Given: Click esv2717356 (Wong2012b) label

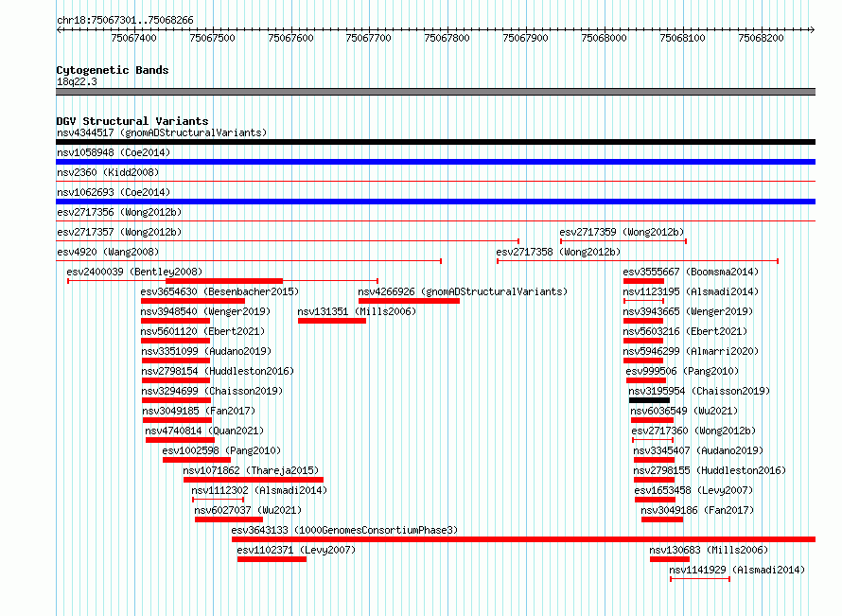Looking at the screenshot, I should pos(119,212).
